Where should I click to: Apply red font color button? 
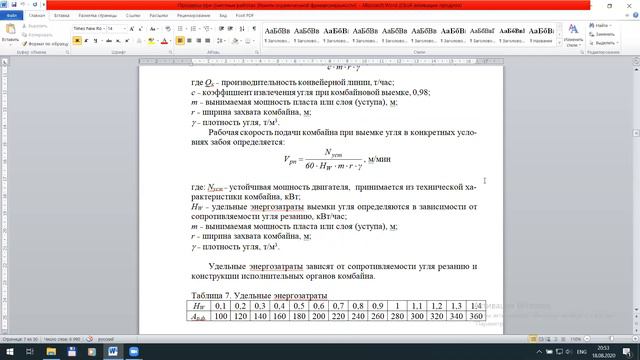(165, 41)
